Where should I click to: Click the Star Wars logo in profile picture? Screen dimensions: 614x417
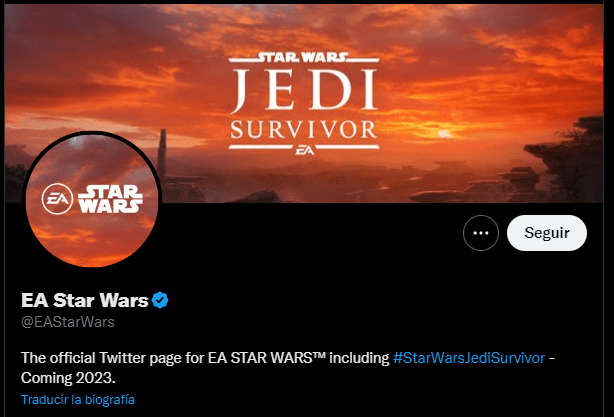pyautogui.click(x=110, y=199)
